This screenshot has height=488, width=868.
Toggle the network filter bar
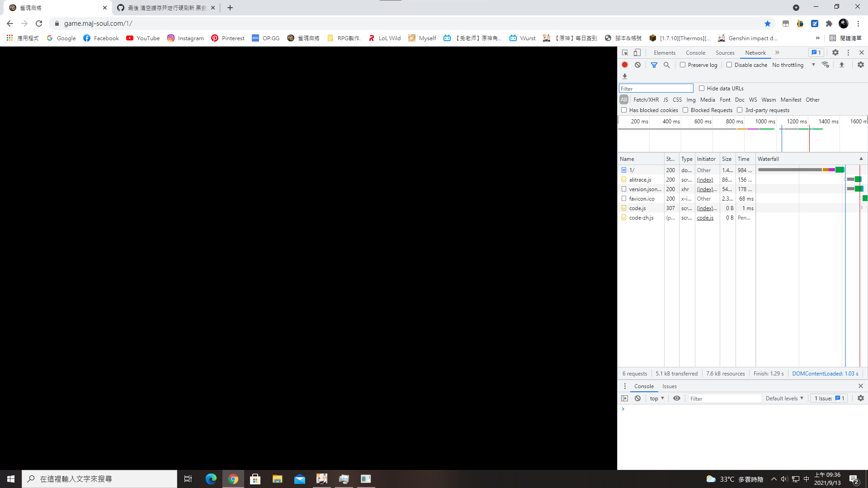[x=654, y=65]
